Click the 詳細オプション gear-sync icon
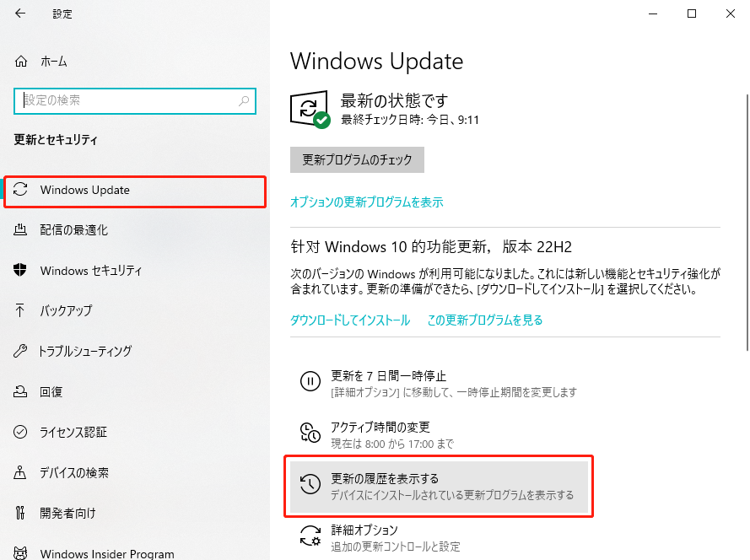 tap(310, 536)
